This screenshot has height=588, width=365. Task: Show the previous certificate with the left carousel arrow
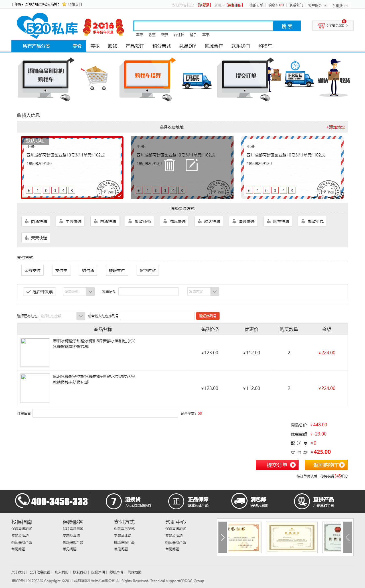223,537
